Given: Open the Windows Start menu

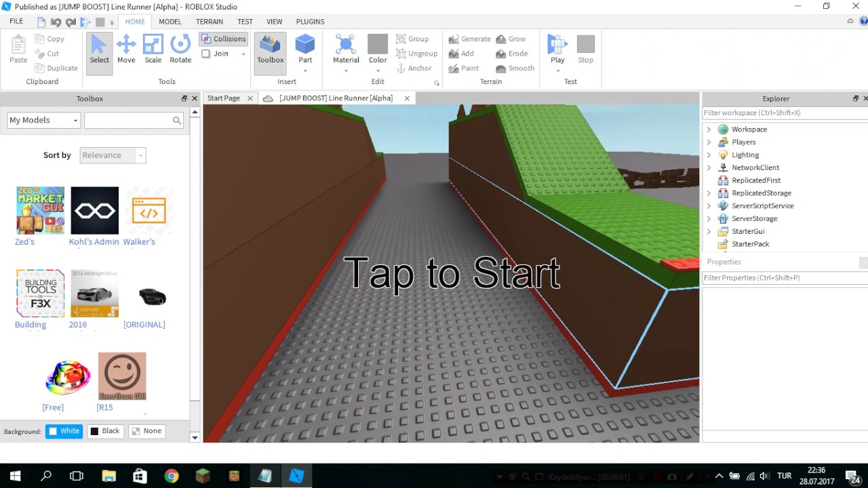Looking at the screenshot, I should coord(15,476).
